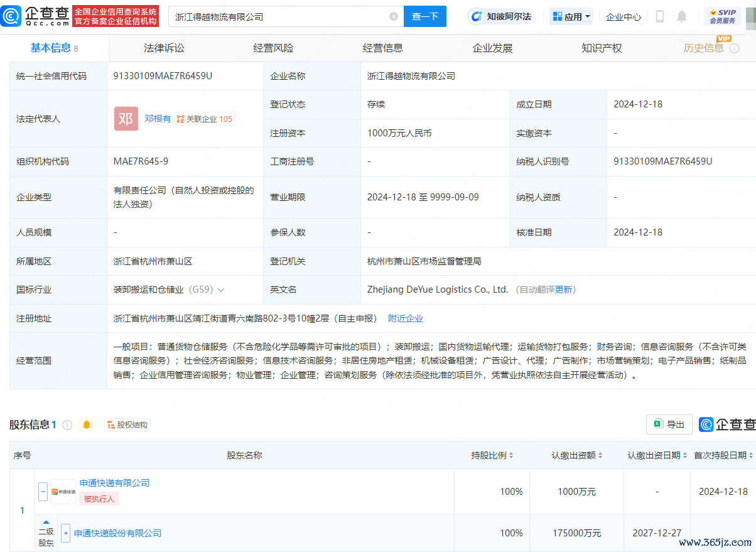Export shareholder data with 导出
756x552 pixels.
point(669,425)
